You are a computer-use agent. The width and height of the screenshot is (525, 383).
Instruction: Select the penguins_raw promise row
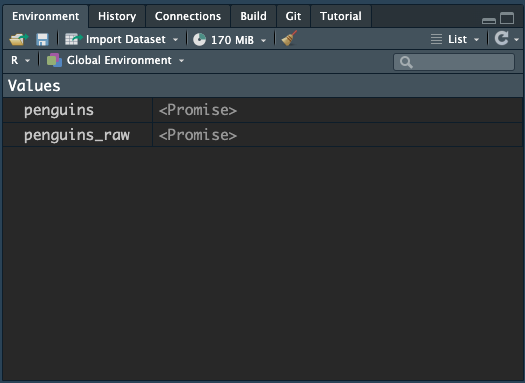pos(262,135)
